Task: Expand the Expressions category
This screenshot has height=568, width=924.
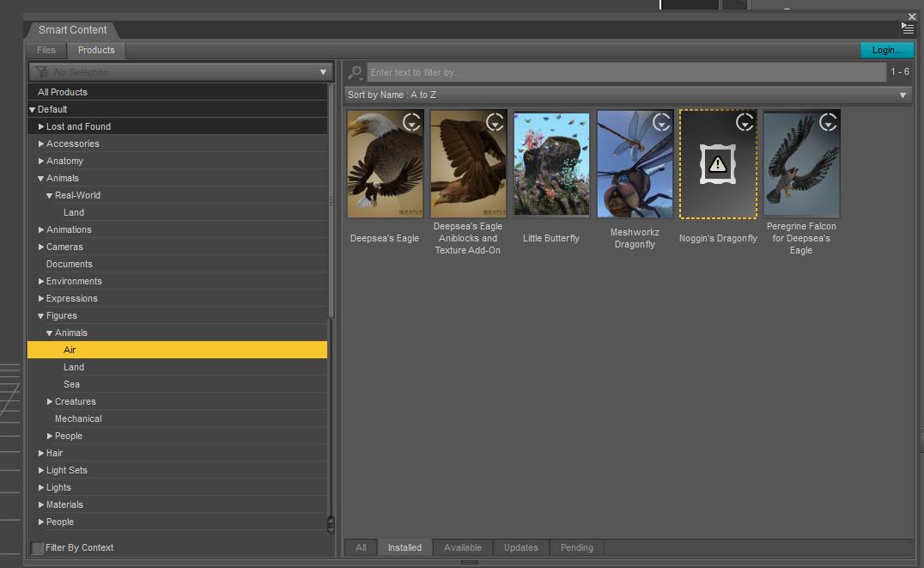Action: point(41,298)
